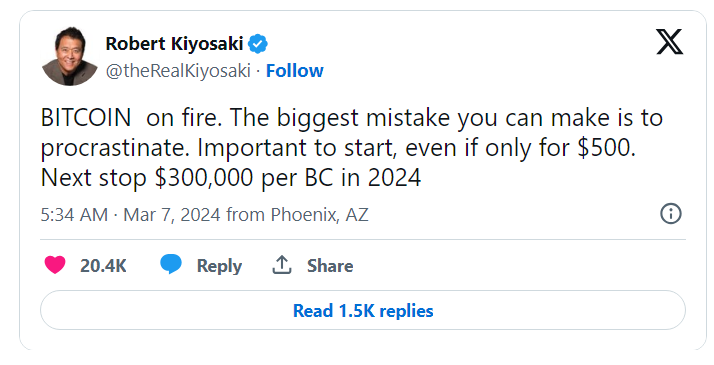Like the tweet with the heart icon
This screenshot has width=714, height=365.
[55, 265]
